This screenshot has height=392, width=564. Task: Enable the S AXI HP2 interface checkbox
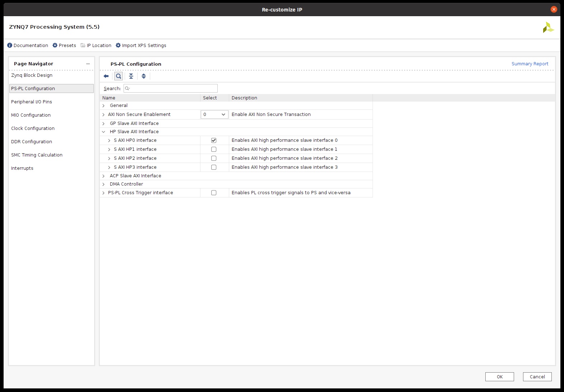click(214, 158)
